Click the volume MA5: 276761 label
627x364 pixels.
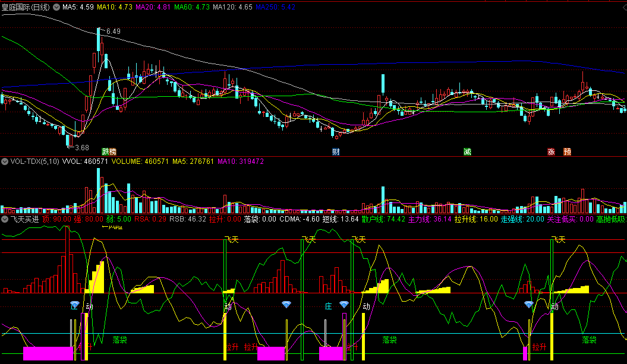point(193,162)
